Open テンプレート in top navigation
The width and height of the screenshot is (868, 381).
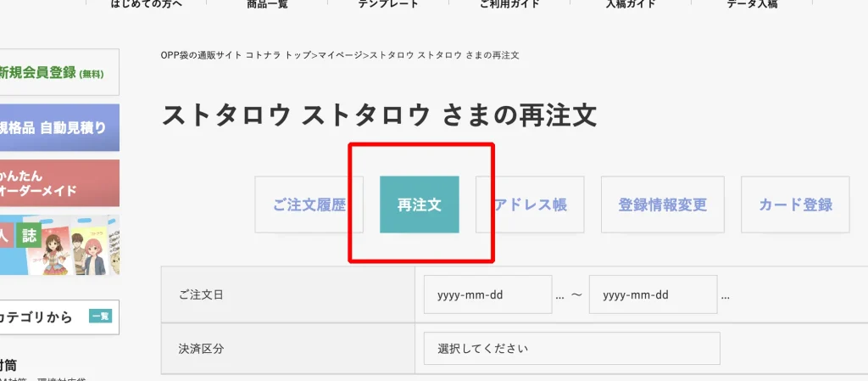coord(388,4)
